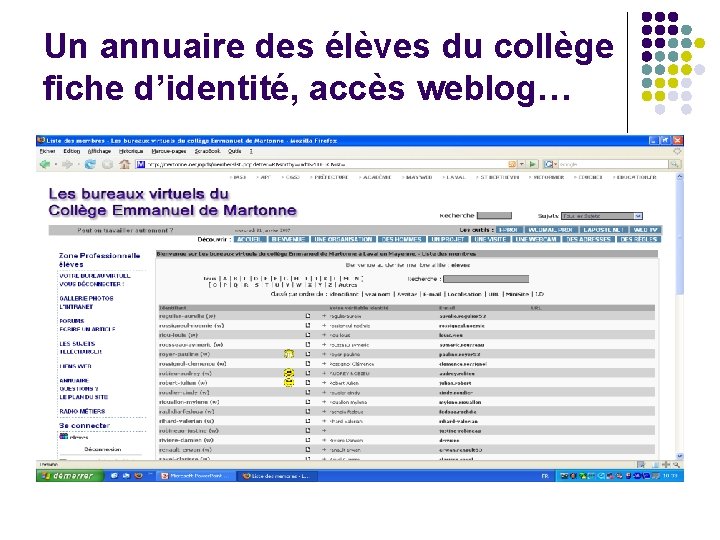Click the UN PROJET navigation button

tap(448, 239)
